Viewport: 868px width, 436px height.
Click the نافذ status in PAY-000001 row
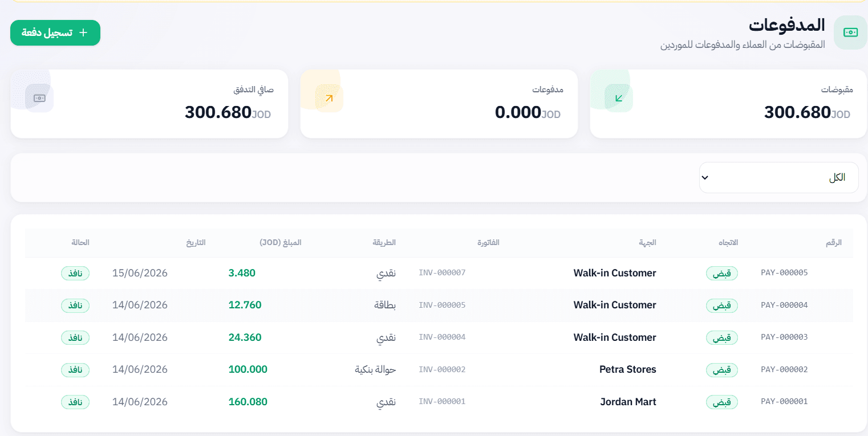pyautogui.click(x=75, y=402)
